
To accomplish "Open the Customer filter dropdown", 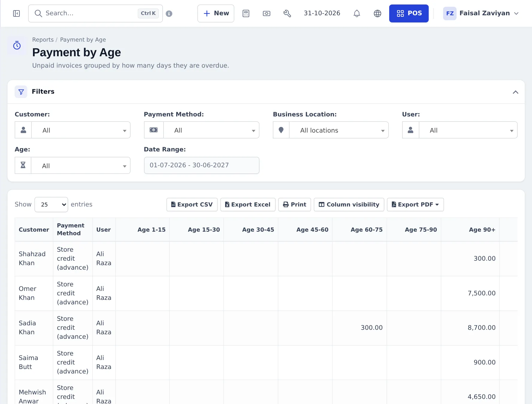I will pyautogui.click(x=81, y=130).
